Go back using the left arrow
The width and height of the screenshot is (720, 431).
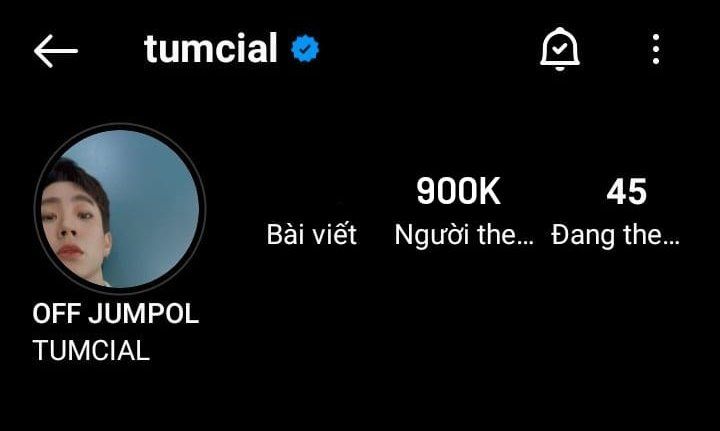click(56, 51)
